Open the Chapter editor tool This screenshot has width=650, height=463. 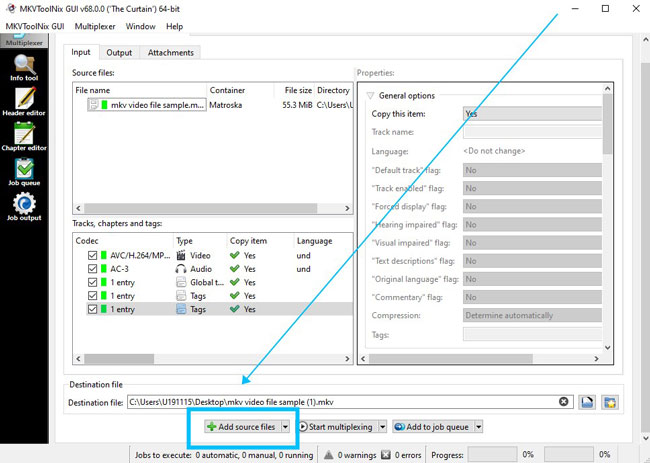24,137
